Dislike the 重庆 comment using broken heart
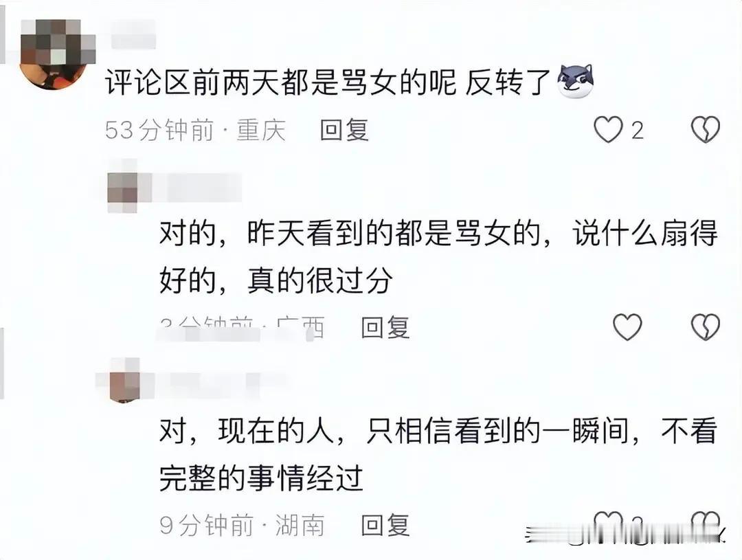This screenshot has width=742, height=560. [705, 129]
